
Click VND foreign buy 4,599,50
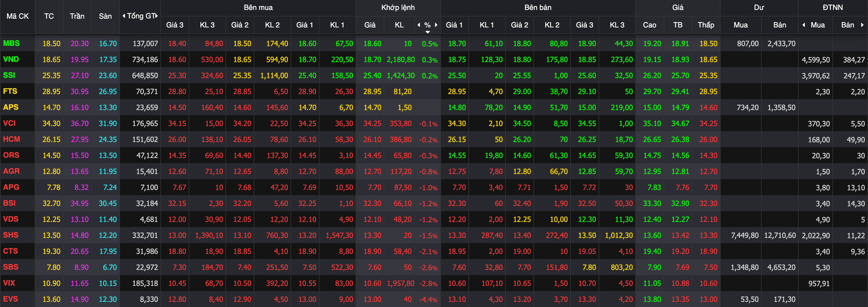pyautogui.click(x=816, y=60)
